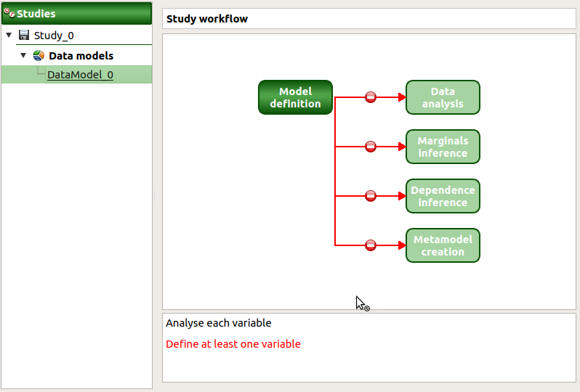Click the red stop icon before Metamodel creation

click(371, 245)
